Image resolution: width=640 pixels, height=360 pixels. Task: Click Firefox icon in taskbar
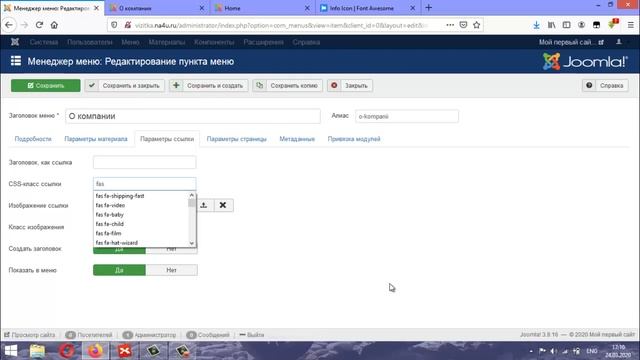[x=96, y=351]
